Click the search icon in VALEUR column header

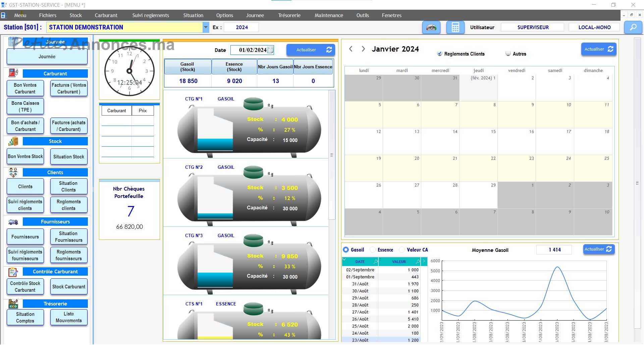(418, 262)
